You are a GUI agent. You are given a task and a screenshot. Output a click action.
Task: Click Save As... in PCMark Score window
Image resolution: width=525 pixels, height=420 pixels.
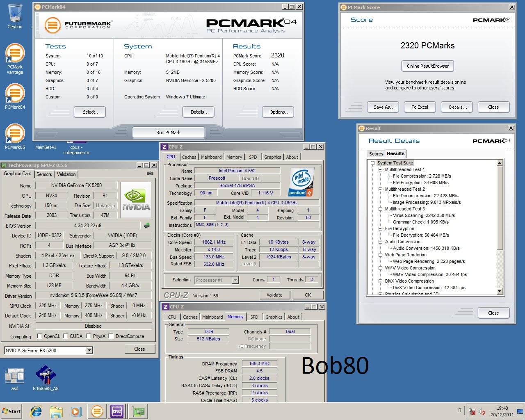click(x=383, y=107)
